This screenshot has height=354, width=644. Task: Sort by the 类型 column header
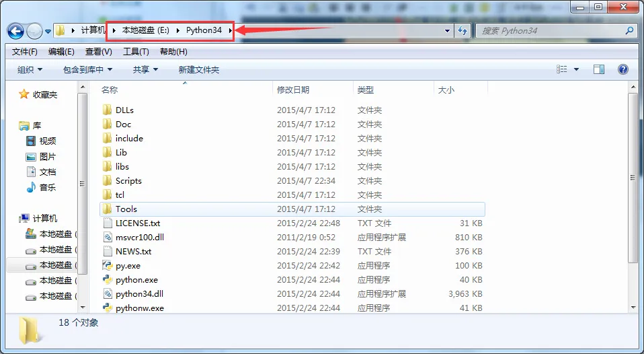[366, 90]
